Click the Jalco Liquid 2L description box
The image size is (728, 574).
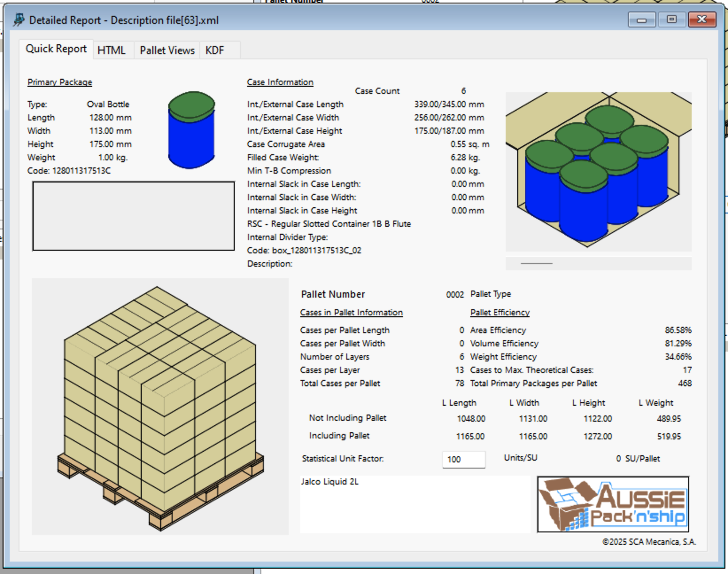point(415,504)
